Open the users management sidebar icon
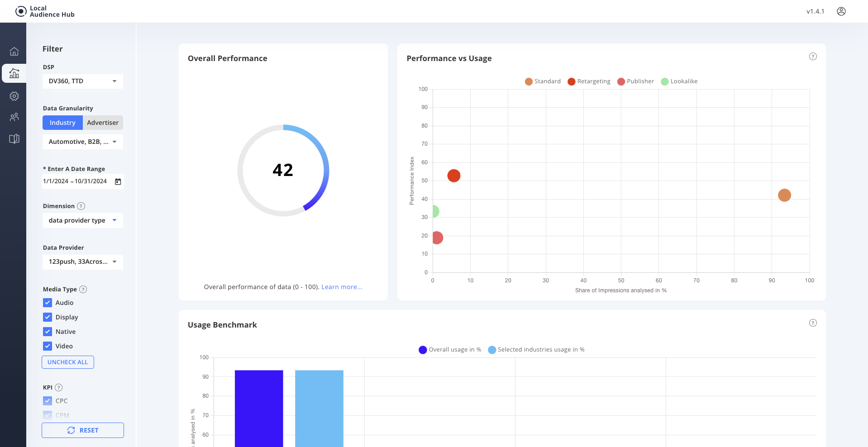The width and height of the screenshot is (868, 447). (14, 117)
